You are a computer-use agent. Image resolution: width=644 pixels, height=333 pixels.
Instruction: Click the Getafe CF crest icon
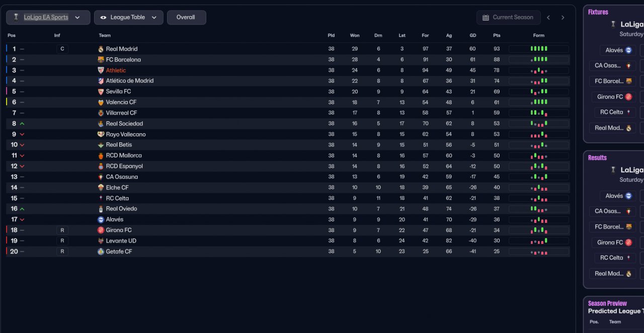(x=101, y=252)
